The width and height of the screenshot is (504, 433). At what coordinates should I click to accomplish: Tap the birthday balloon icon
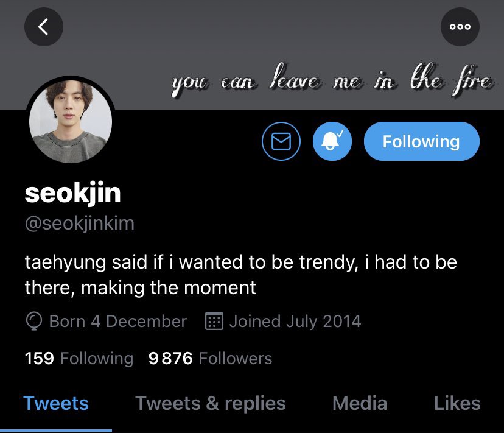click(x=33, y=321)
